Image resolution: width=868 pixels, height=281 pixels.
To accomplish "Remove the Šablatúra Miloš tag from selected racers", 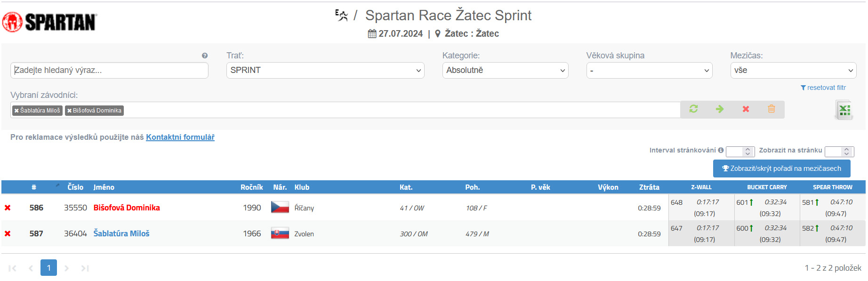I will coord(16,111).
